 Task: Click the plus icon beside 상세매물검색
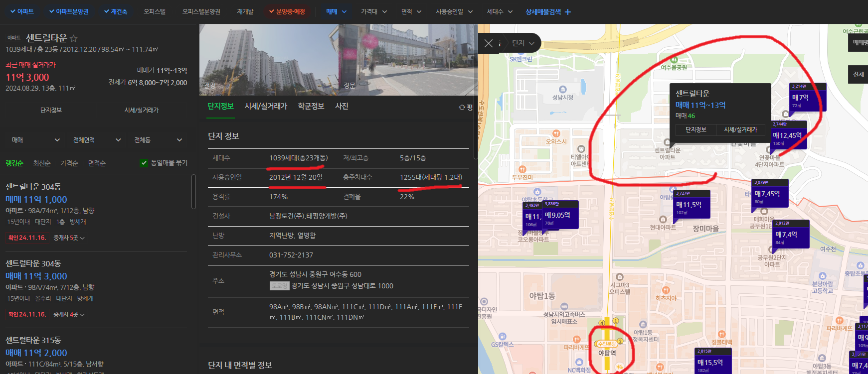coord(567,11)
